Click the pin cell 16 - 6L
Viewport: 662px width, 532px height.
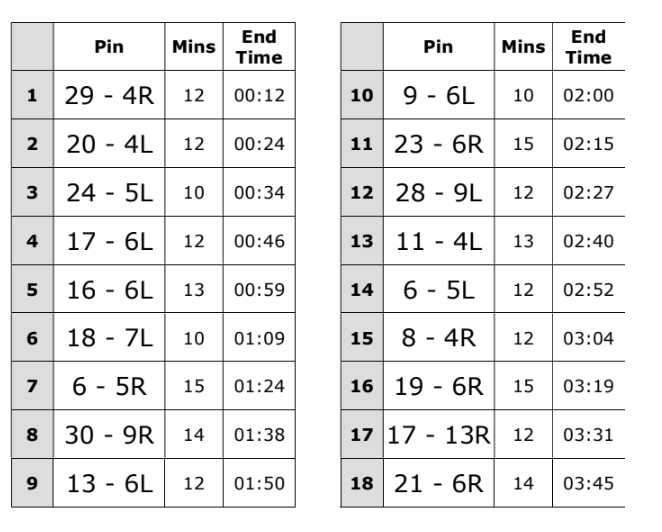[106, 290]
